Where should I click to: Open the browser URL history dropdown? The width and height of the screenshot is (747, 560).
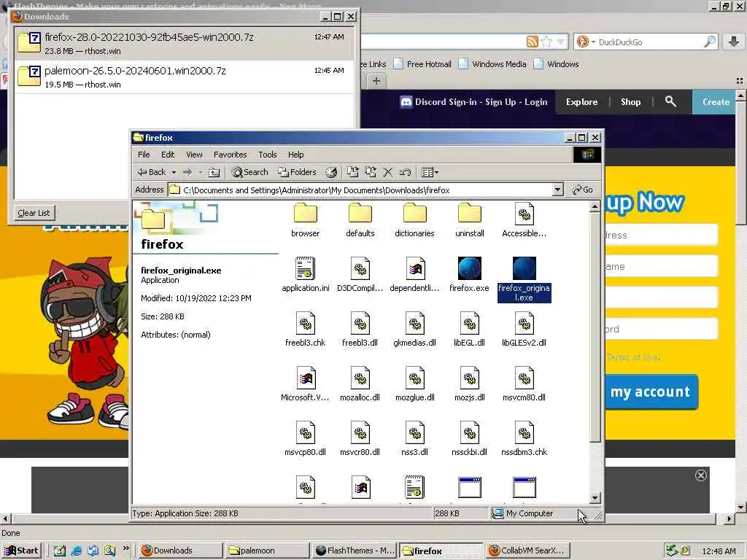(x=561, y=42)
